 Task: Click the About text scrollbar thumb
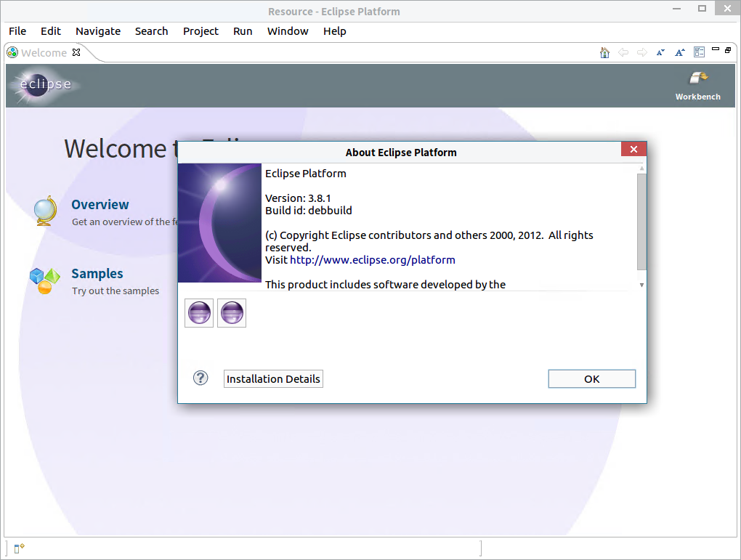[x=641, y=222]
